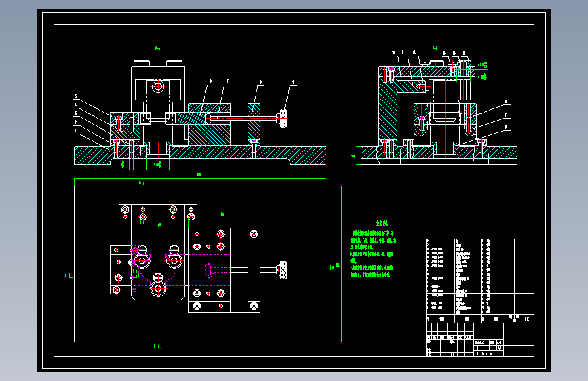Image resolution: width=588 pixels, height=381 pixels.
Task: Click the green section label above the right view
Action: [435, 48]
